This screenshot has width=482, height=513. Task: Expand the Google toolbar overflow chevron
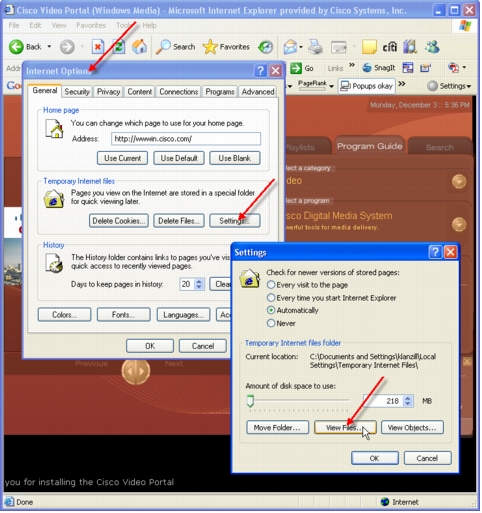click(x=402, y=84)
